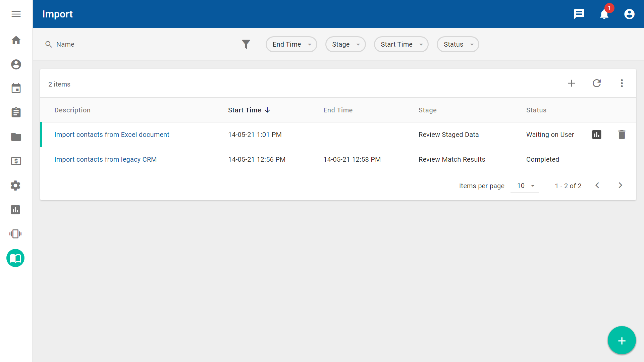Open the chat messages icon
Screen dimensions: 644x362
(x=579, y=14)
